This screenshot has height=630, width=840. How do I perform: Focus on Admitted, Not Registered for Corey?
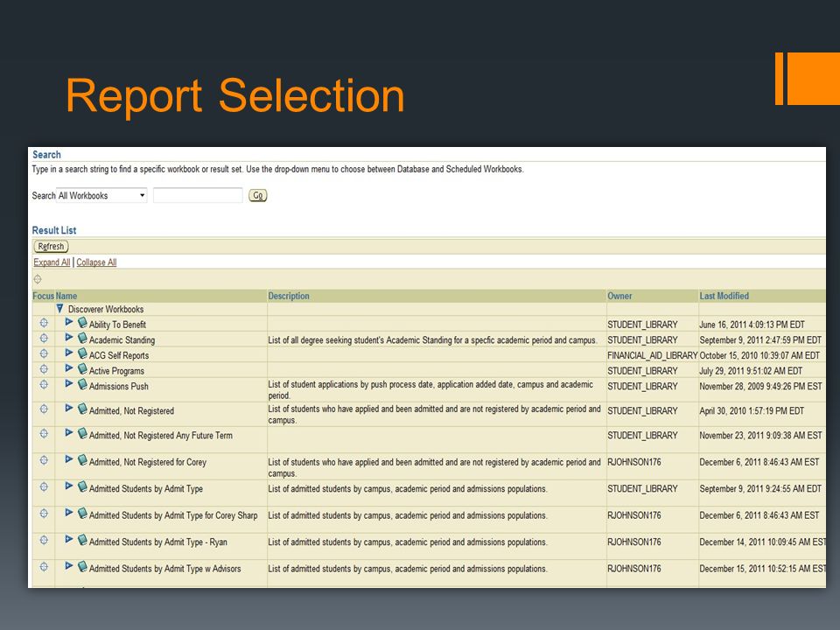(44, 460)
